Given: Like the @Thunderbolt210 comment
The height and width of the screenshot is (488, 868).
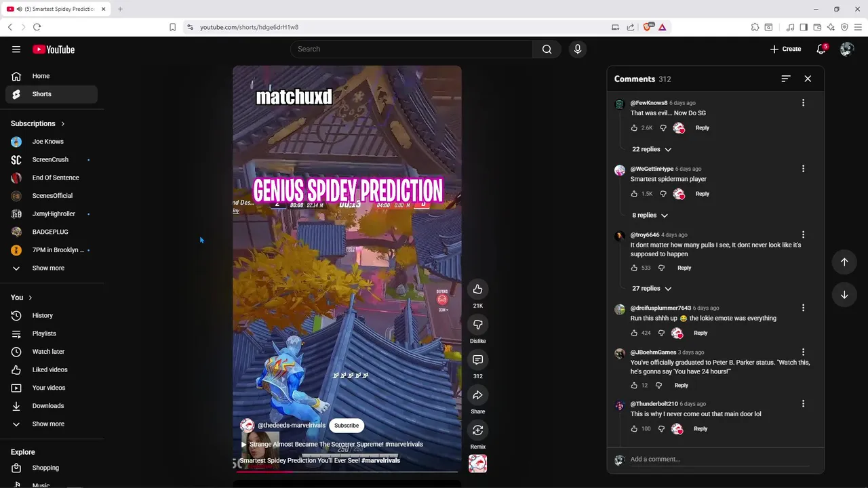Looking at the screenshot, I should pyautogui.click(x=635, y=428).
